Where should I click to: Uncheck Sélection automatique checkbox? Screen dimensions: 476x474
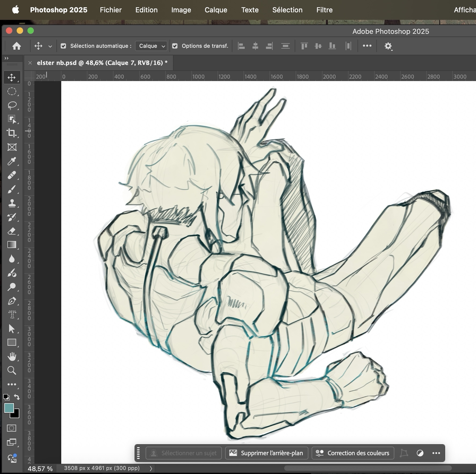63,46
